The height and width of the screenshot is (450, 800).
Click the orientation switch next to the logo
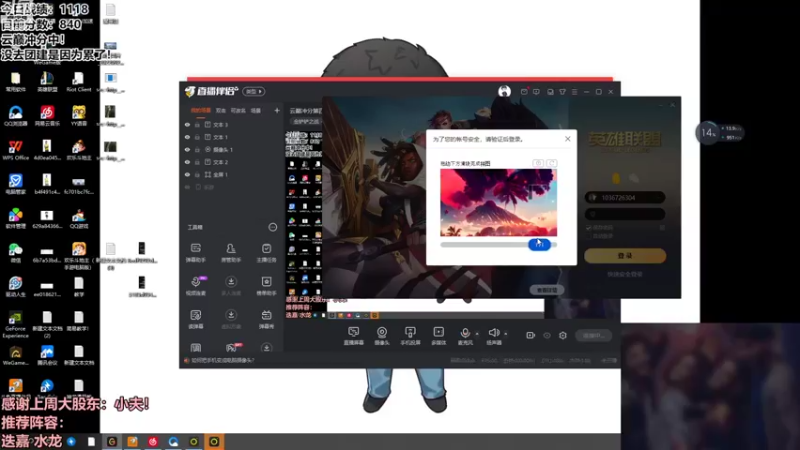[254, 91]
